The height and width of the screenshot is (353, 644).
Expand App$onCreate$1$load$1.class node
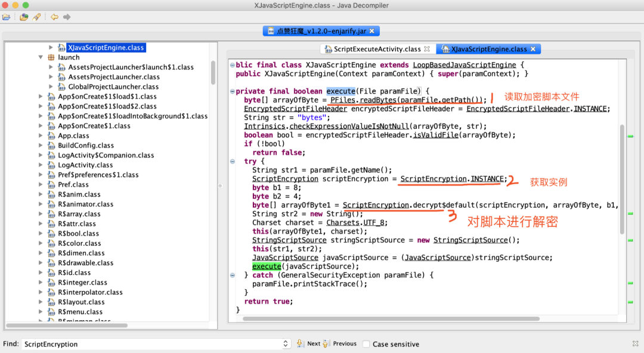41,97
